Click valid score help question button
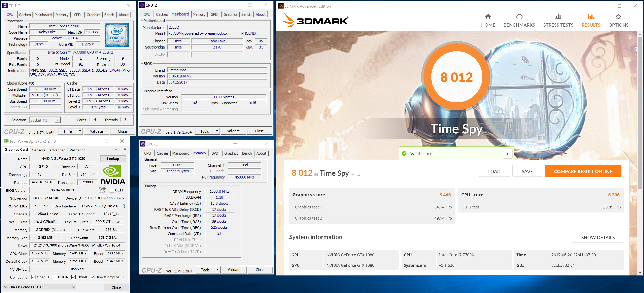 (507, 154)
